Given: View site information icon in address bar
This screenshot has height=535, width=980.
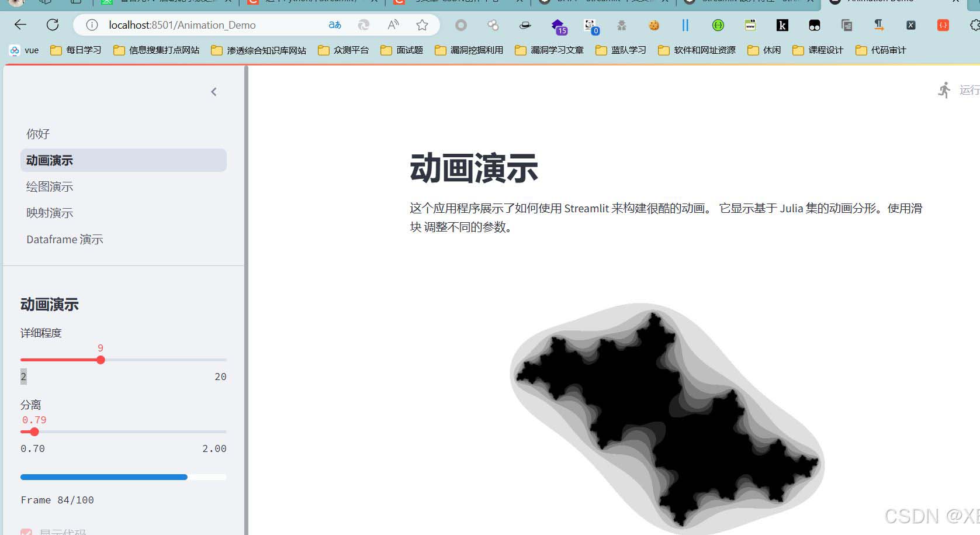Looking at the screenshot, I should point(92,25).
